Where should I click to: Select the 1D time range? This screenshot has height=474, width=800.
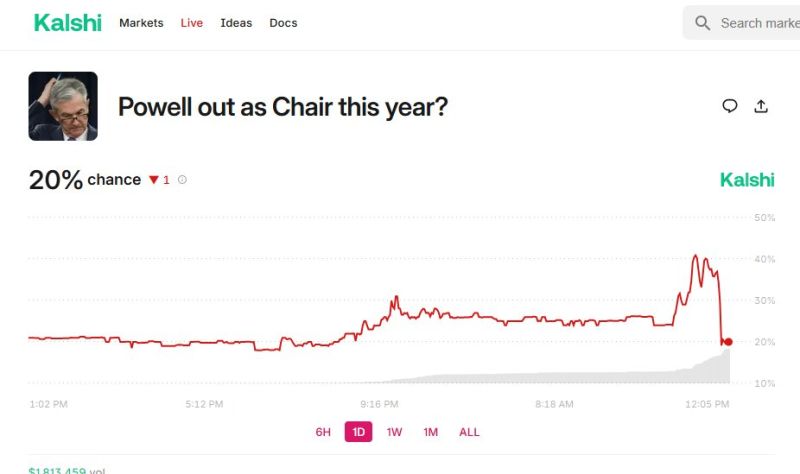[x=358, y=432]
